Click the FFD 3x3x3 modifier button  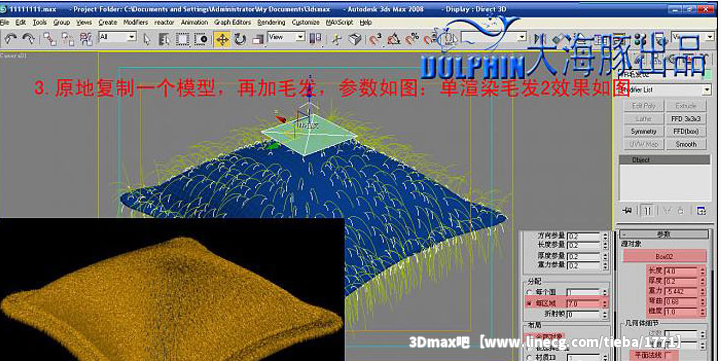(x=686, y=119)
